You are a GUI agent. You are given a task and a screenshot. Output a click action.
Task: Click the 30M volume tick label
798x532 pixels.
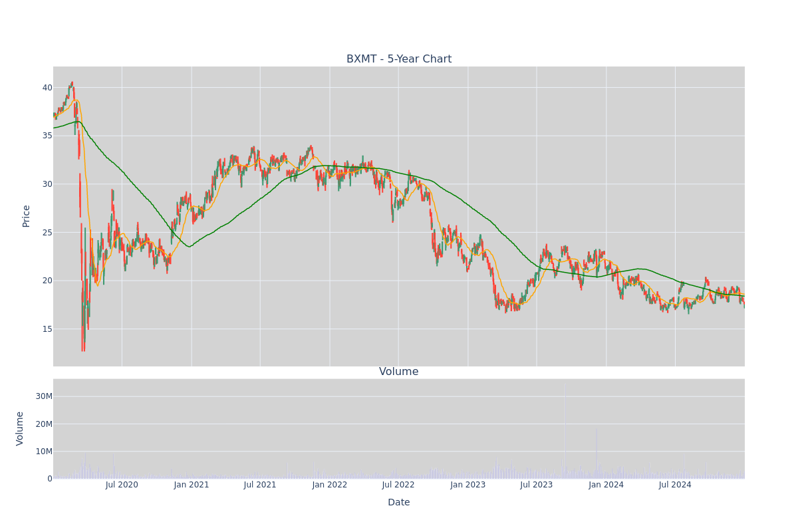(x=44, y=396)
